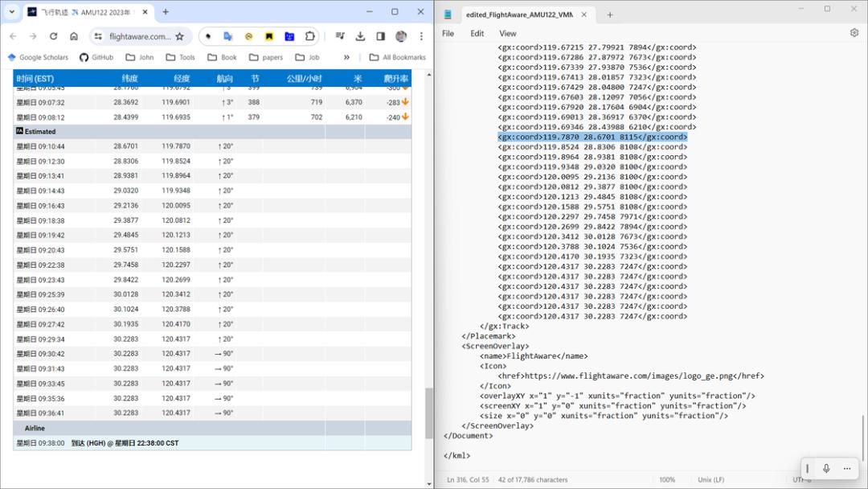This screenshot has width=868, height=489.
Task: Click the 爬升率 column header
Action: [x=395, y=79]
